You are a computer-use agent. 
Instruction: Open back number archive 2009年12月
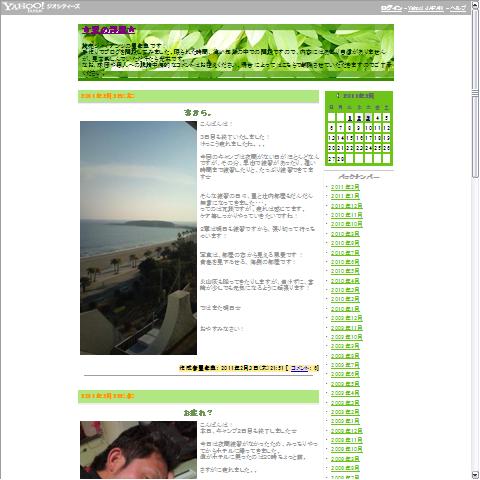[x=347, y=318]
